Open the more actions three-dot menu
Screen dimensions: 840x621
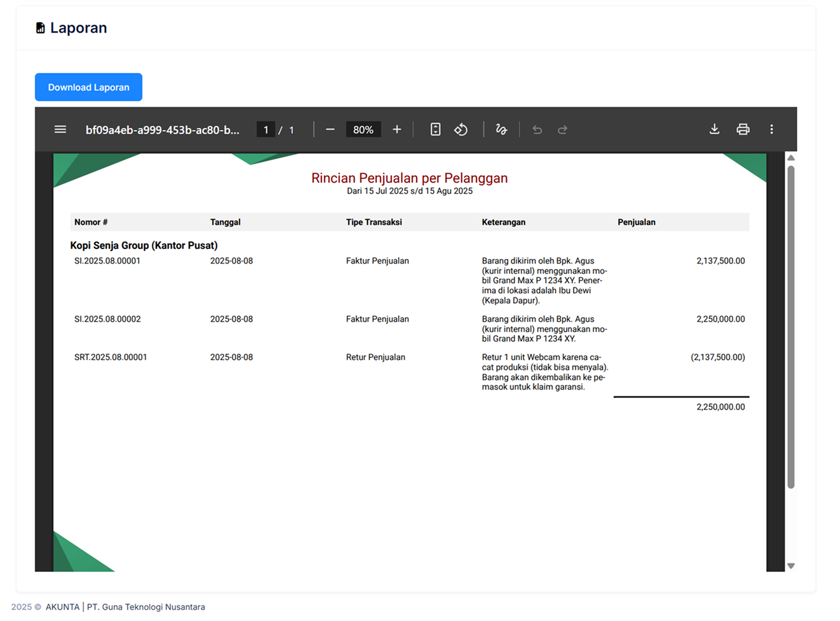[771, 130]
